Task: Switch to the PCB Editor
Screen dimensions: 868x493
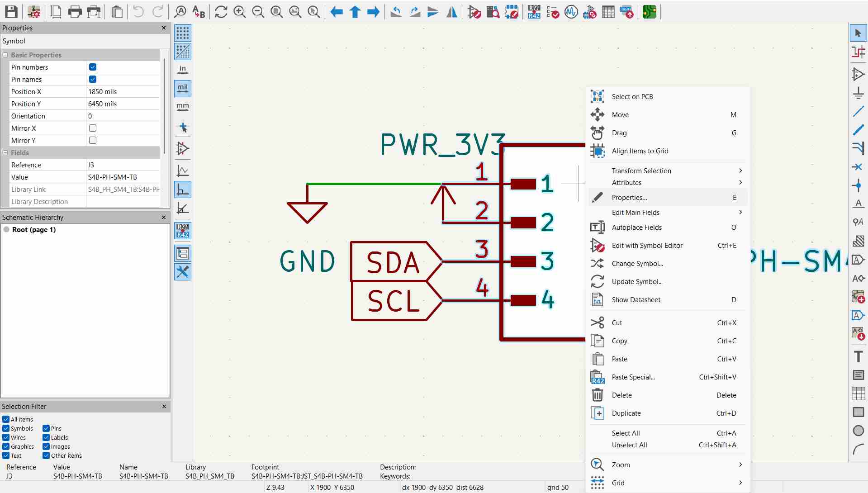Action: point(649,12)
